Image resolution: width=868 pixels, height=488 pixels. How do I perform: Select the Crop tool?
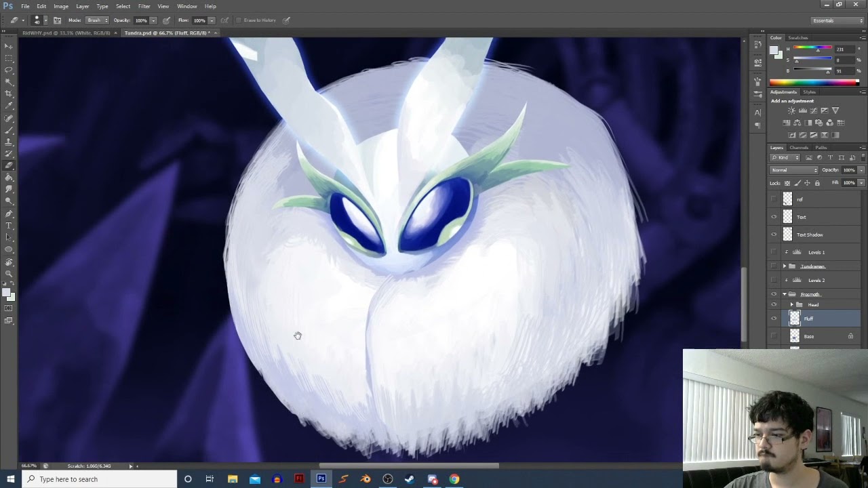click(9, 94)
